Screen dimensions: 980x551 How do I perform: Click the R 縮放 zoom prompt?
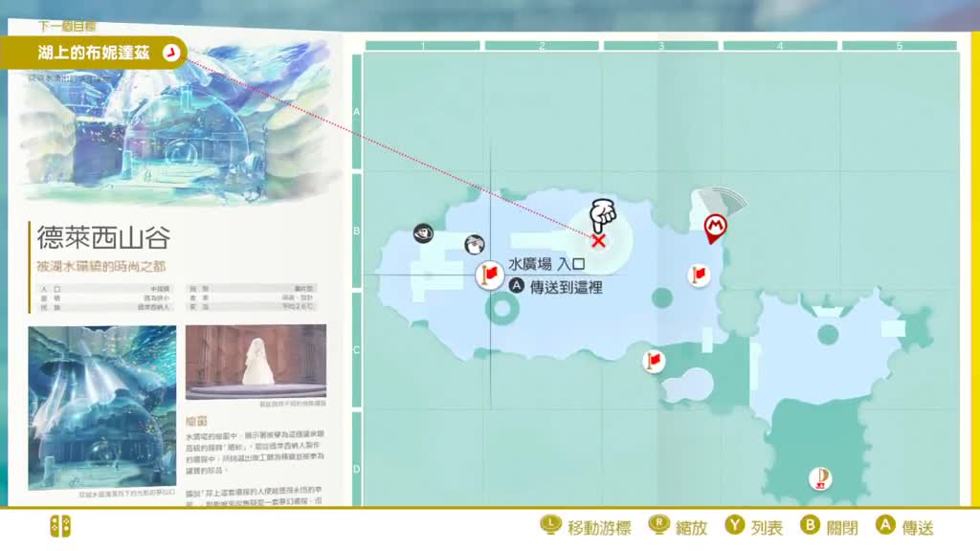point(679,527)
